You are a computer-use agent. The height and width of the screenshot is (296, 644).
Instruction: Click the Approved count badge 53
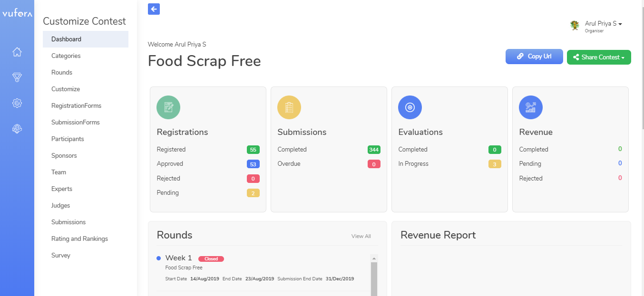253,164
